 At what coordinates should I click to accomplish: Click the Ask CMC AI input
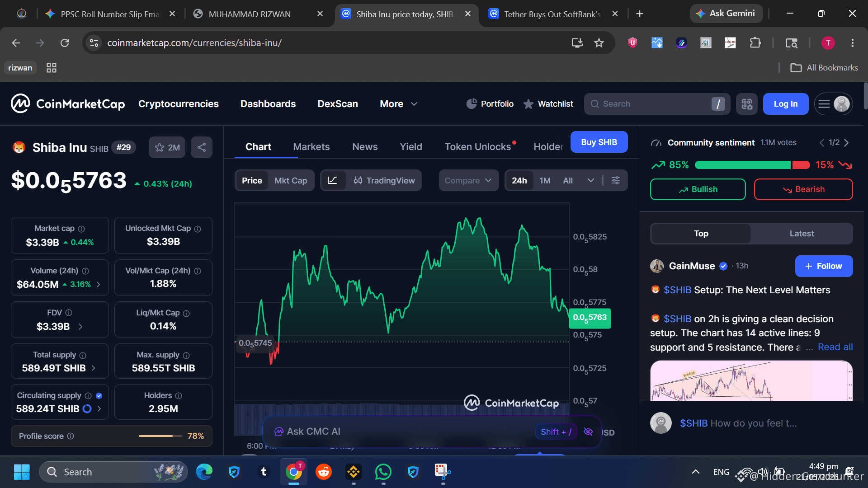tap(402, 432)
